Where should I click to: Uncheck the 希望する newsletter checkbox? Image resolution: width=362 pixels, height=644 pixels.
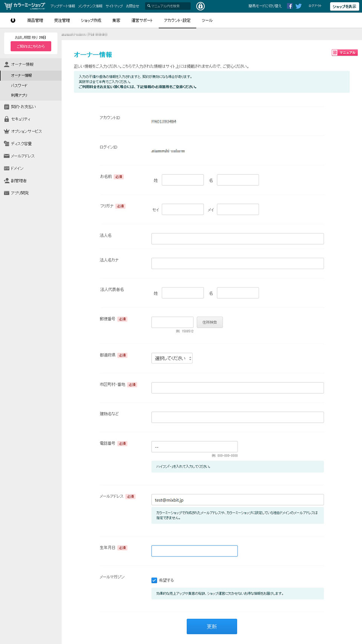(x=154, y=580)
